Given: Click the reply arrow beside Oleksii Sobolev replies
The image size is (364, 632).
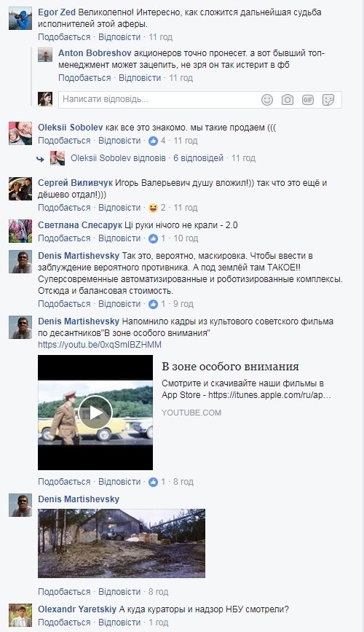Looking at the screenshot, I should click(40, 159).
